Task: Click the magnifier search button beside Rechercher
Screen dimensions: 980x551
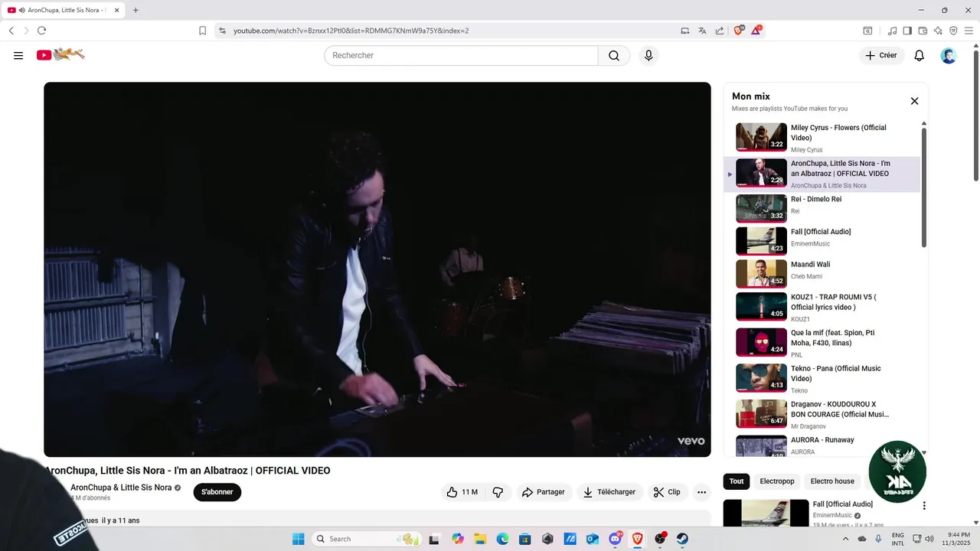Action: pos(614,55)
